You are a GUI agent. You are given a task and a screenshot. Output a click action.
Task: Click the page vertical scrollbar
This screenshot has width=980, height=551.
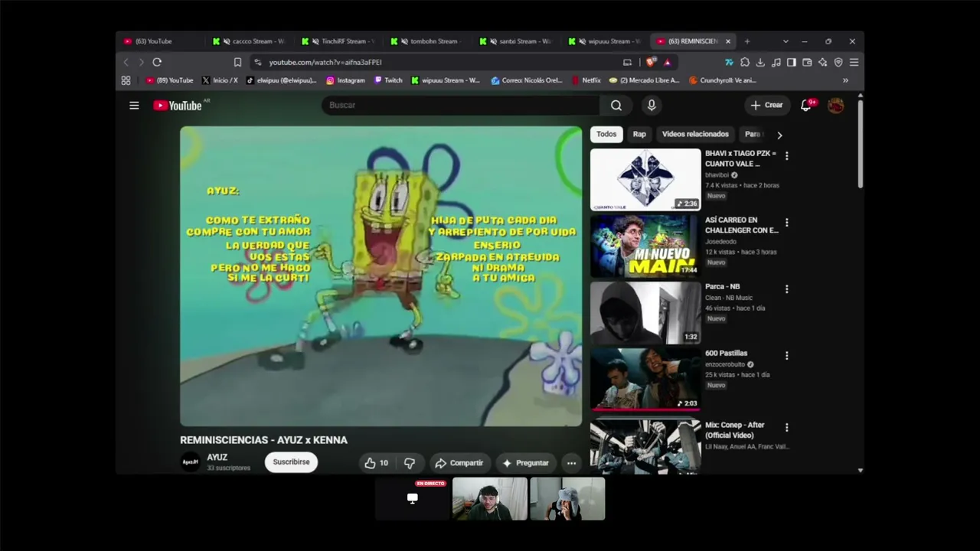861,144
